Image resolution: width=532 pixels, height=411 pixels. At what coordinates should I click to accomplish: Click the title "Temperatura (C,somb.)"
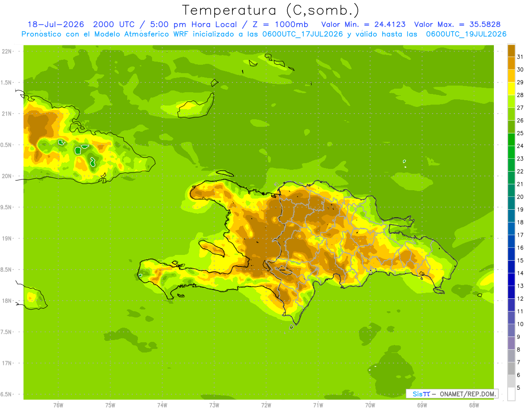270,10
